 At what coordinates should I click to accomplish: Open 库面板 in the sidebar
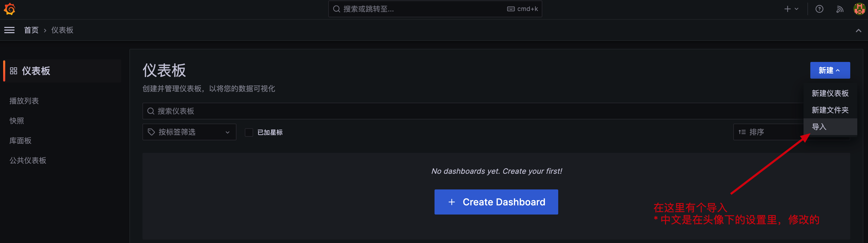point(20,140)
